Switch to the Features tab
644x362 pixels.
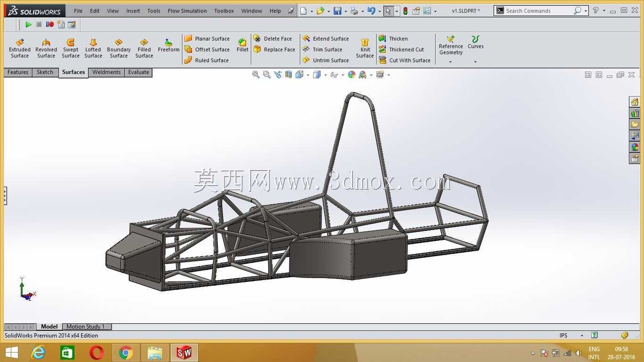point(18,72)
